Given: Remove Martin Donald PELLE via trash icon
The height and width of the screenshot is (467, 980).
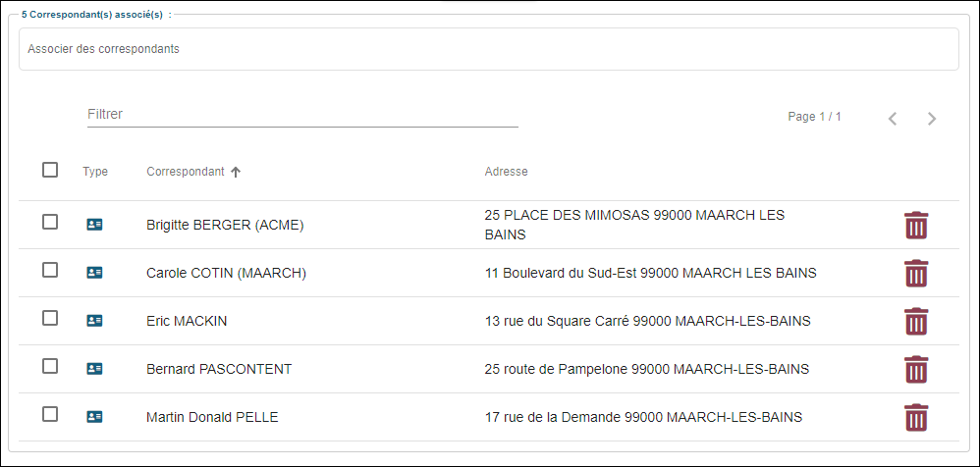Looking at the screenshot, I should [915, 418].
